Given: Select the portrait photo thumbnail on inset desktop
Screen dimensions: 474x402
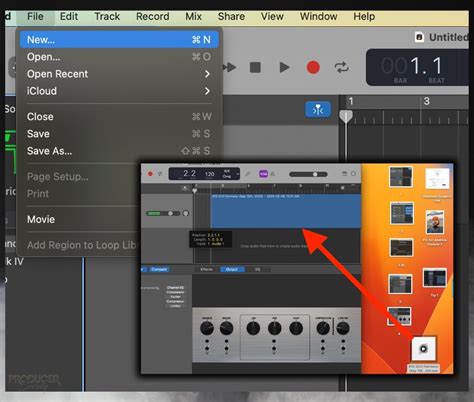Looking at the screenshot, I should click(x=435, y=222).
